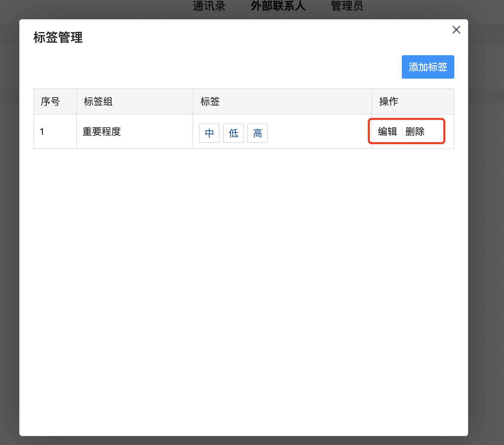
Task: Switch to the 管理员 tab
Action: (347, 6)
